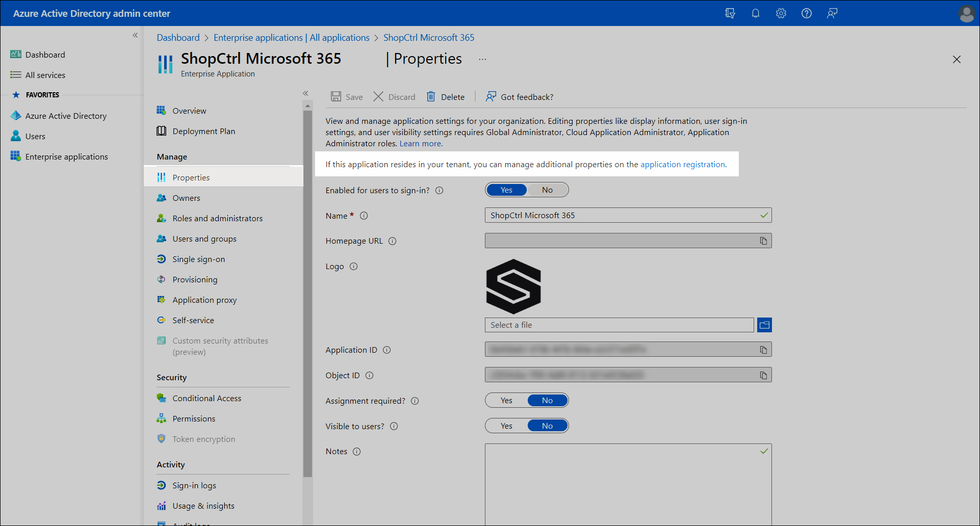The height and width of the screenshot is (526, 980).
Task: Open portal settings gear
Action: click(781, 13)
